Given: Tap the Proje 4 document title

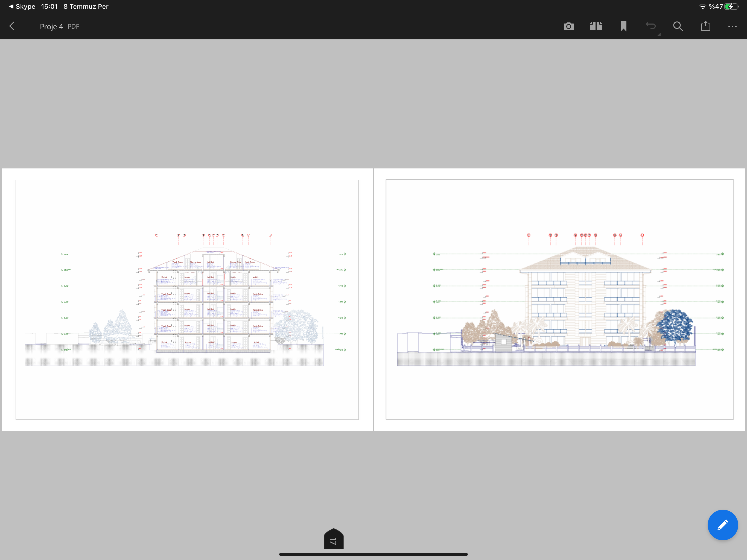Looking at the screenshot, I should click(x=51, y=27).
